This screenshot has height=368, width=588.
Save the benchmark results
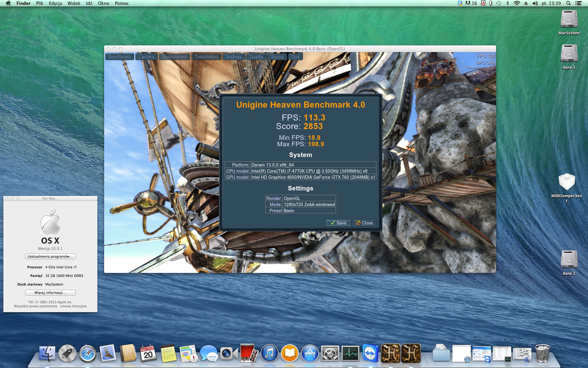(x=338, y=223)
